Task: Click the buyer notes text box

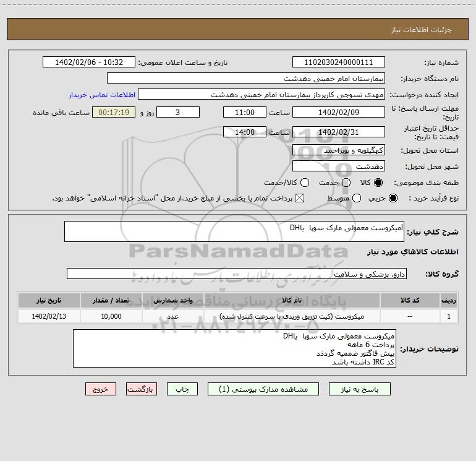Action: click(235, 348)
